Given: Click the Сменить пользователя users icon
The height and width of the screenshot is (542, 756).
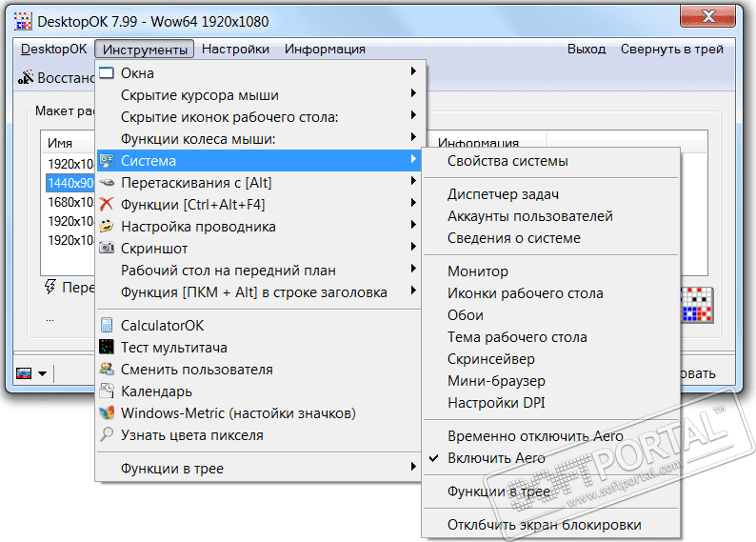Looking at the screenshot, I should click(x=107, y=369).
